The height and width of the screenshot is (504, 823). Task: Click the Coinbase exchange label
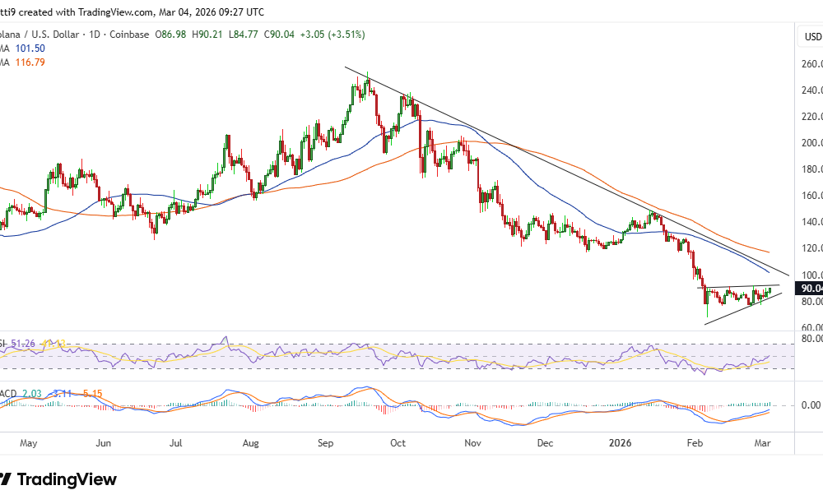coord(129,35)
